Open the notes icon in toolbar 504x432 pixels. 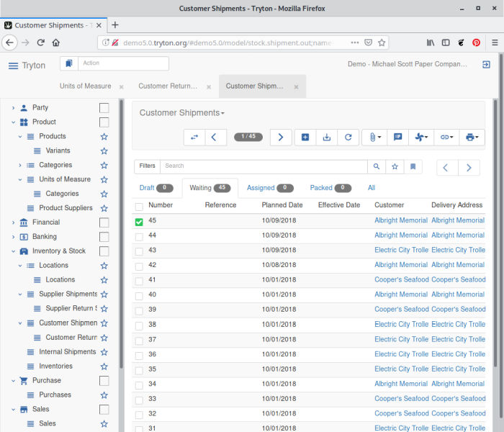pyautogui.click(x=397, y=138)
